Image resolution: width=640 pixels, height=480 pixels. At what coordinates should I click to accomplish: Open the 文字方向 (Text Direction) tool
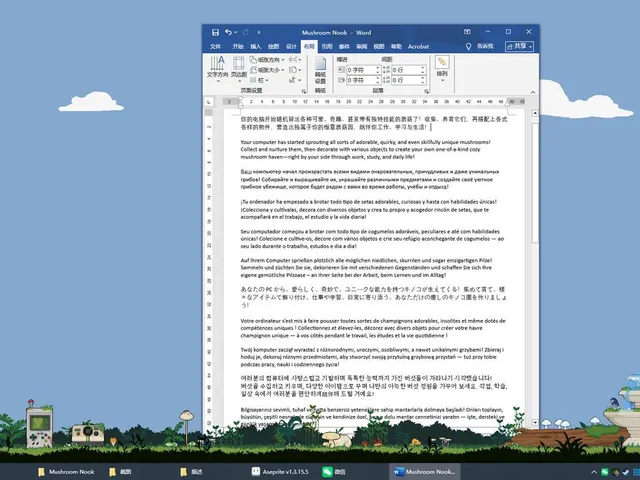[x=218, y=69]
